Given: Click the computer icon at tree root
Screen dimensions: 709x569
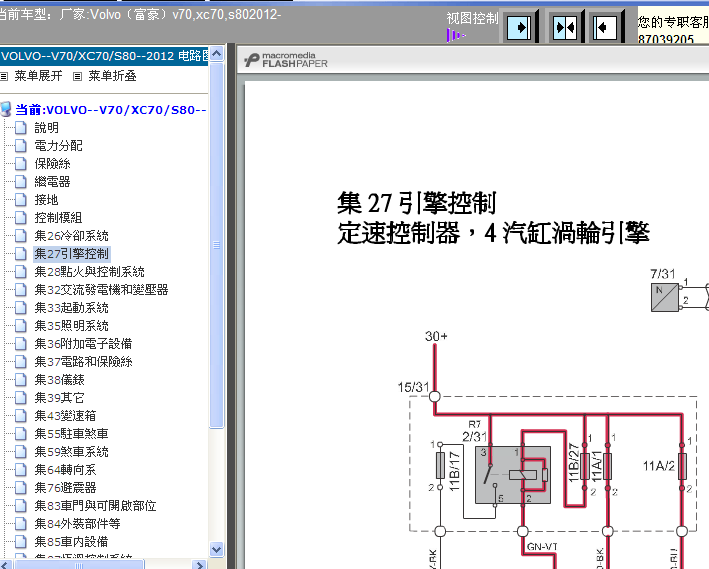Looking at the screenshot, I should tap(6, 109).
